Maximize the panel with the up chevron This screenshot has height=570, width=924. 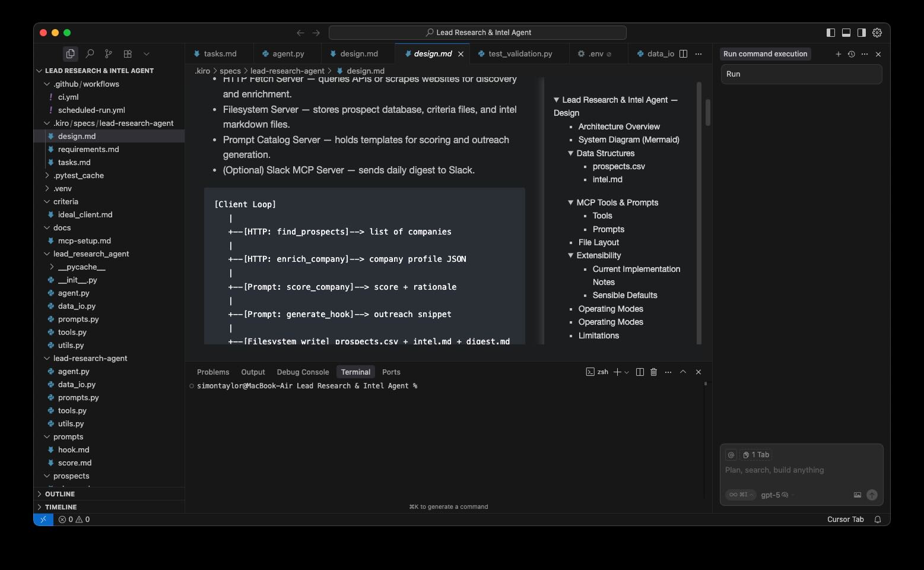point(683,372)
